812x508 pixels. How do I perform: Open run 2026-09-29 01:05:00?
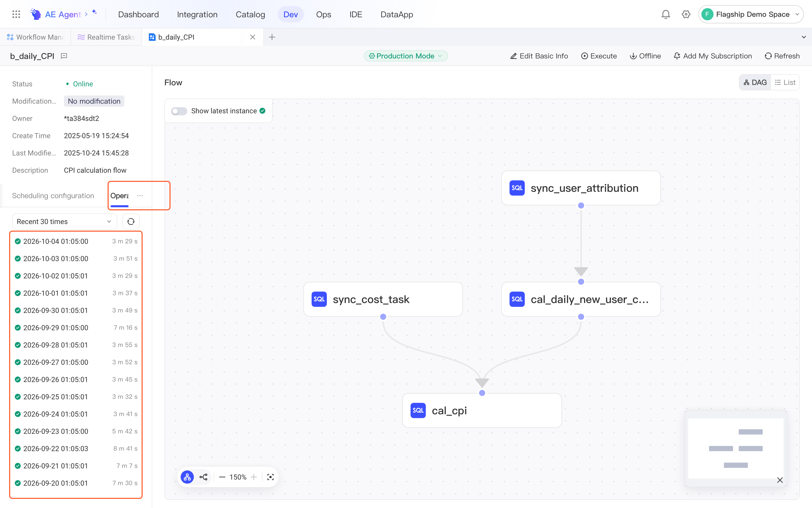76,328
